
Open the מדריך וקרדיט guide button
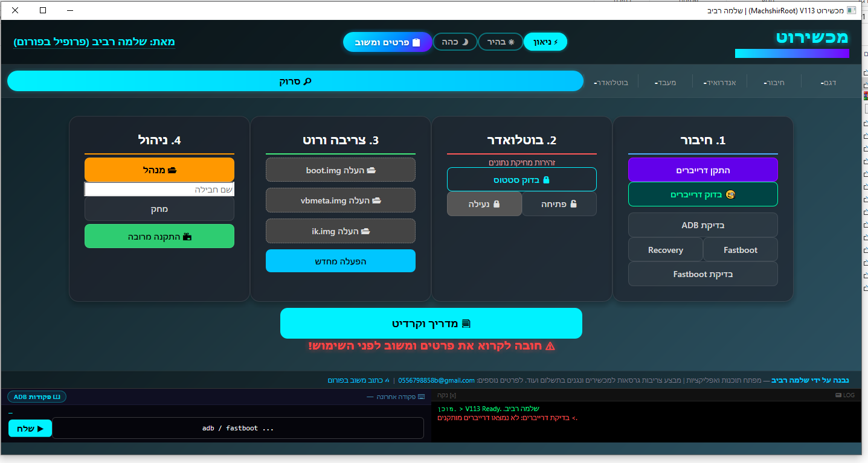click(x=431, y=324)
